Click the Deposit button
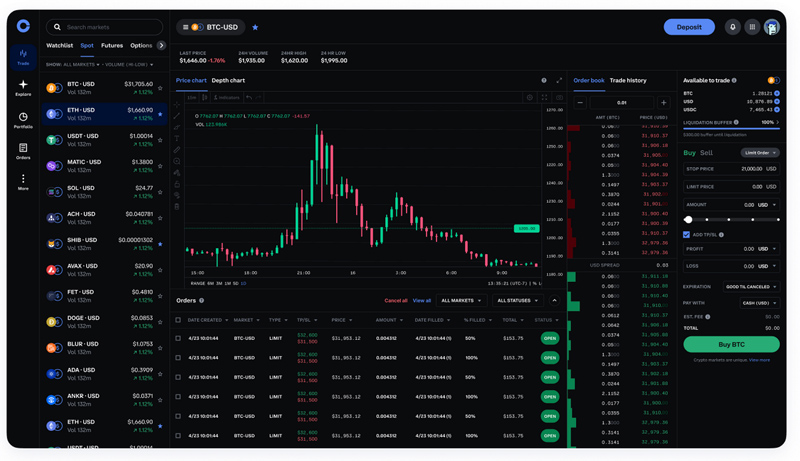The image size is (800, 461). tap(689, 27)
